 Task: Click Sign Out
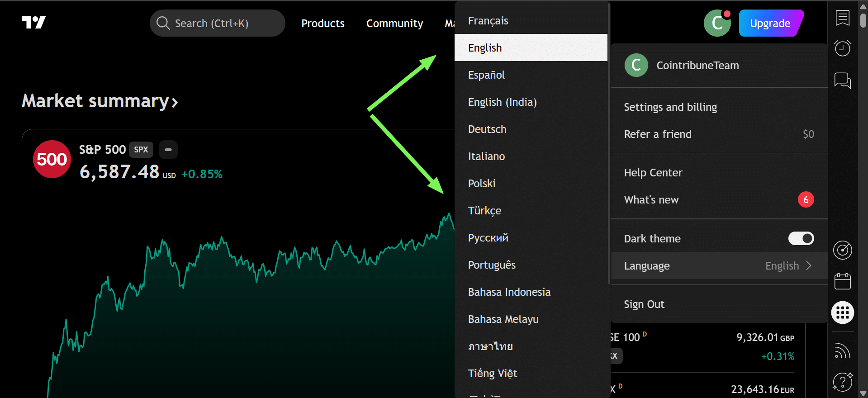click(x=644, y=304)
